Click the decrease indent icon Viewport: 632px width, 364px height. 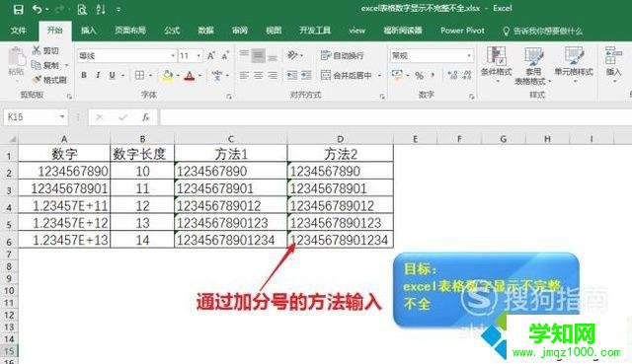click(292, 75)
